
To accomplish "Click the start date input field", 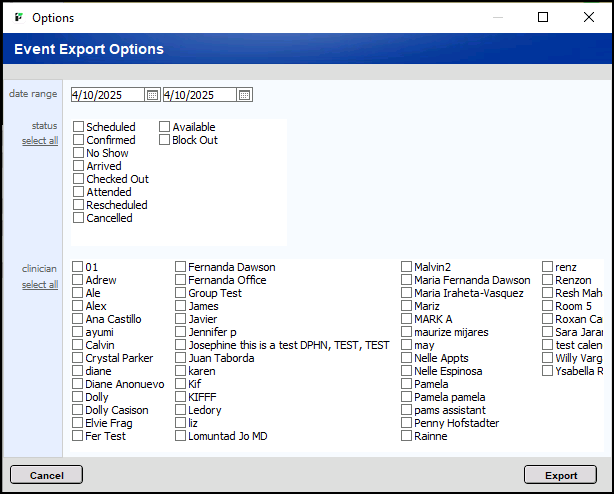I will point(107,95).
